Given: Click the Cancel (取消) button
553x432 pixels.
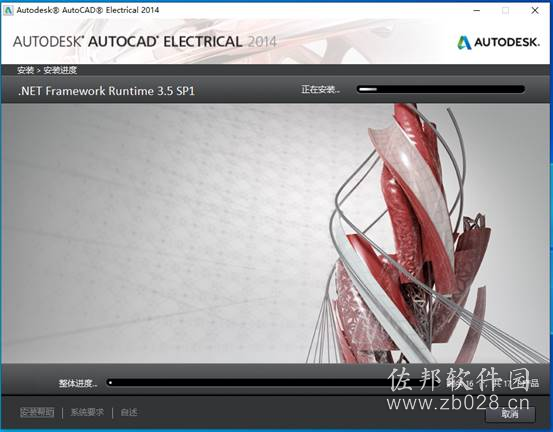Looking at the screenshot, I should (510, 414).
